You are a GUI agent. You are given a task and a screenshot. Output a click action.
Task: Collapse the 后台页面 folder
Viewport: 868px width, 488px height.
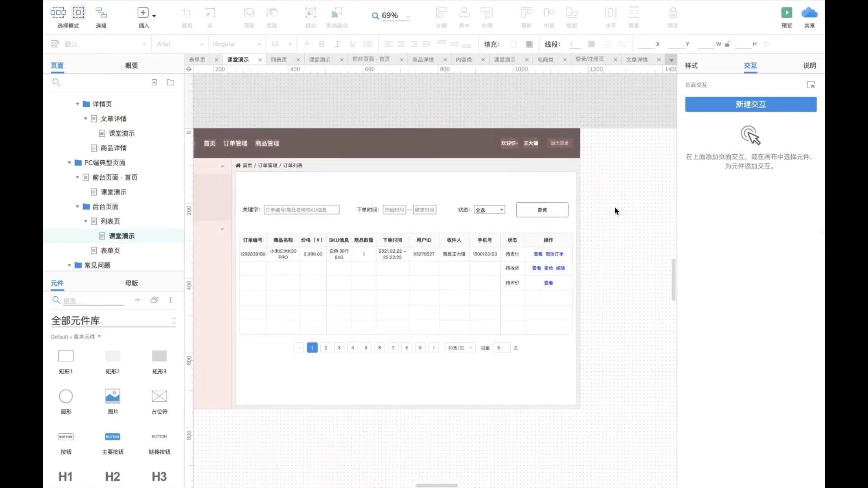click(x=77, y=207)
